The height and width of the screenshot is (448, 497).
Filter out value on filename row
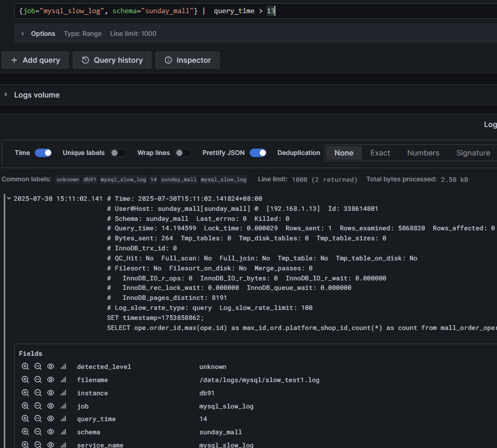(x=37, y=379)
